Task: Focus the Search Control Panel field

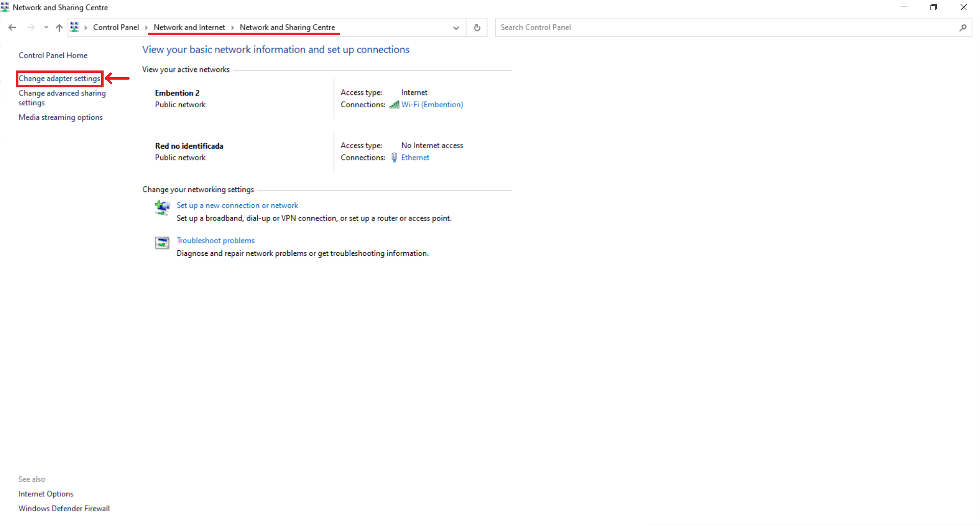Action: point(725,28)
